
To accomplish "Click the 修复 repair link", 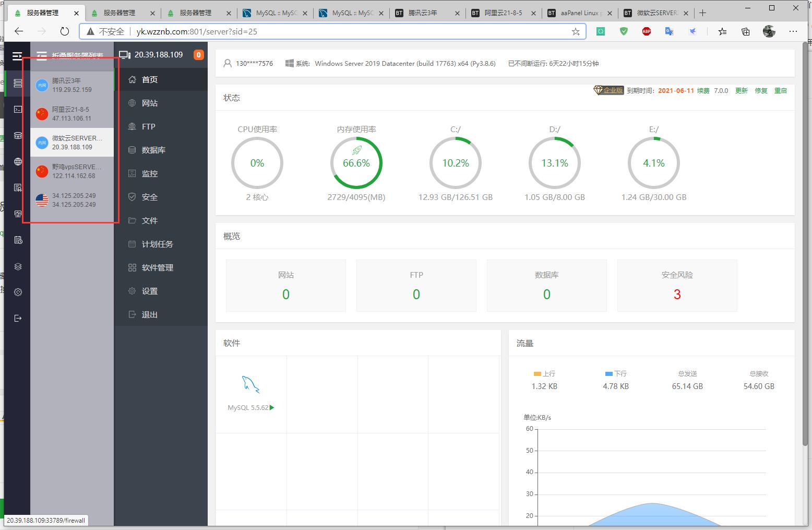I will (761, 91).
